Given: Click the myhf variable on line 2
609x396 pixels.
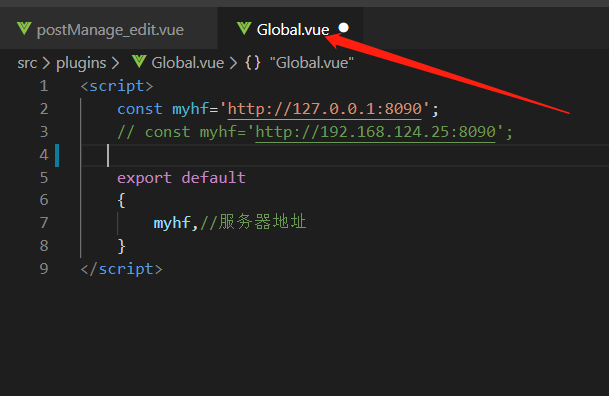Looking at the screenshot, I should (190, 109).
